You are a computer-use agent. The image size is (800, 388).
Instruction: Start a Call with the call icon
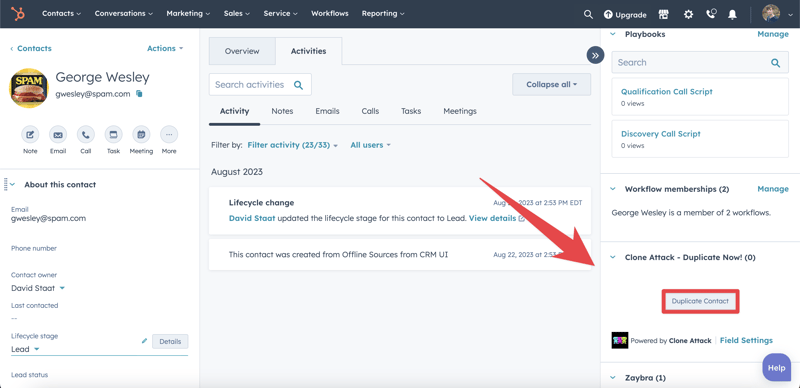tap(86, 135)
